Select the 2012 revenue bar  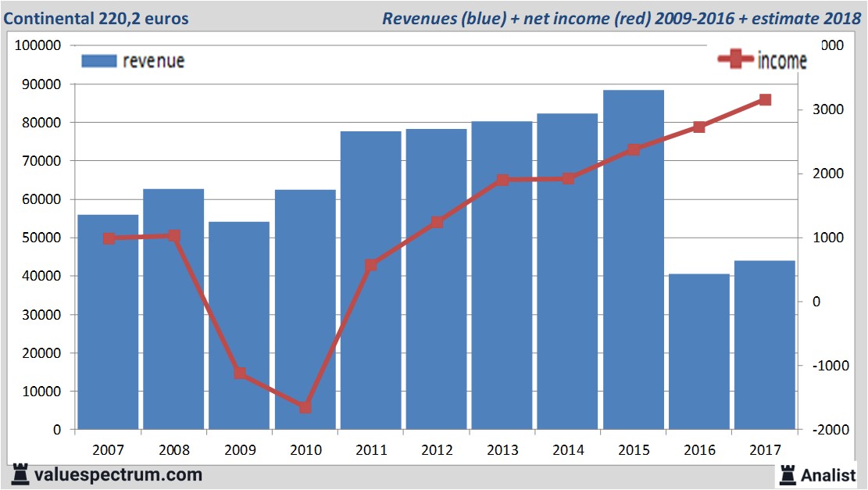pos(436,279)
